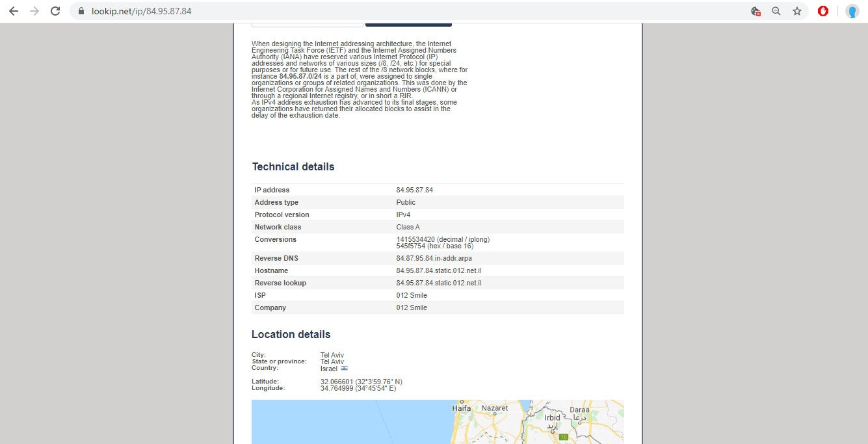Viewport: 868px width, 444px height.
Task: Open the red ad blocker extension
Action: (x=823, y=11)
